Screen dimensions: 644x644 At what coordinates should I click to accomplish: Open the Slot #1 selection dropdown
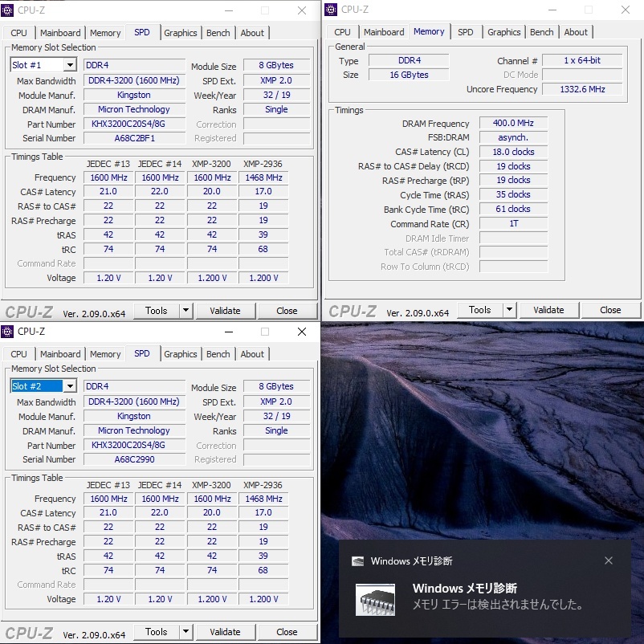coord(70,65)
